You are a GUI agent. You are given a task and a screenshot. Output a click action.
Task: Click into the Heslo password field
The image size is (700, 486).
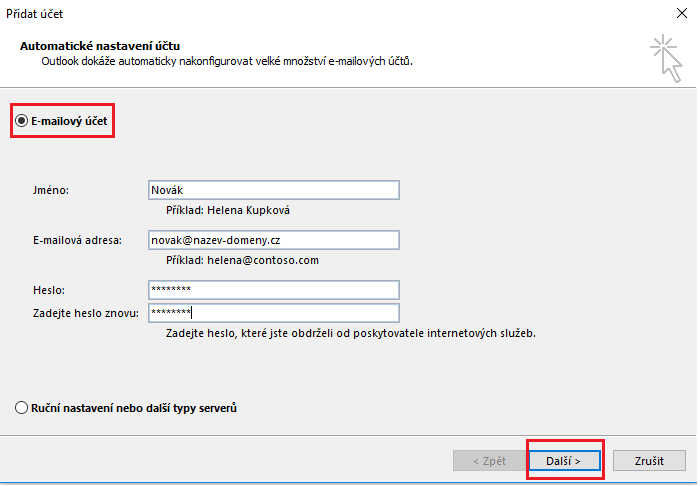[x=272, y=290]
